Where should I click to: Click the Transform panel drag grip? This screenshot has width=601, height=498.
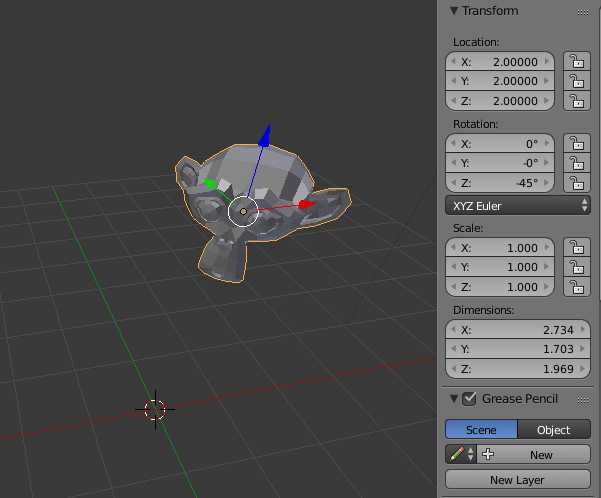583,12
